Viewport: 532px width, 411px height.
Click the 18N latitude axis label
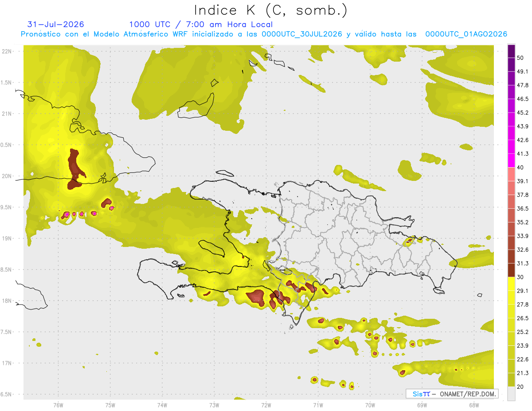pos(8,301)
